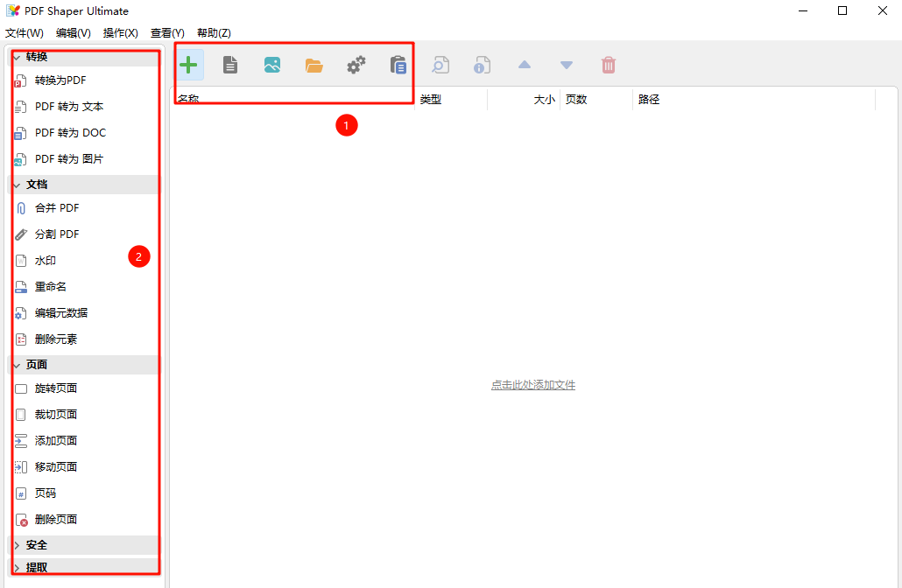The height and width of the screenshot is (588, 902).
Task: Expand the 提取 section
Action: (x=17, y=569)
